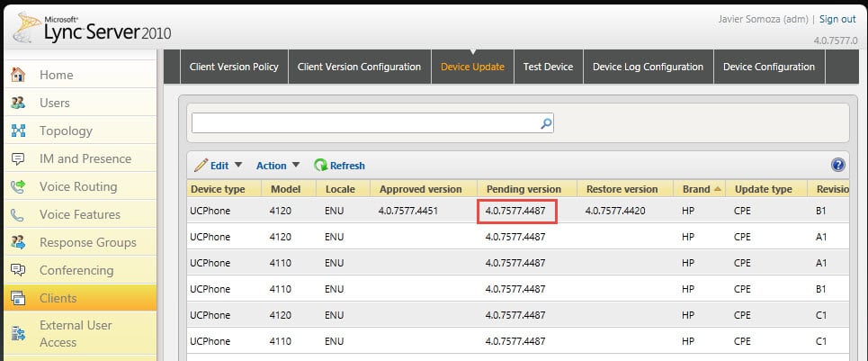Click the IM and Presence chat icon

coord(18,159)
